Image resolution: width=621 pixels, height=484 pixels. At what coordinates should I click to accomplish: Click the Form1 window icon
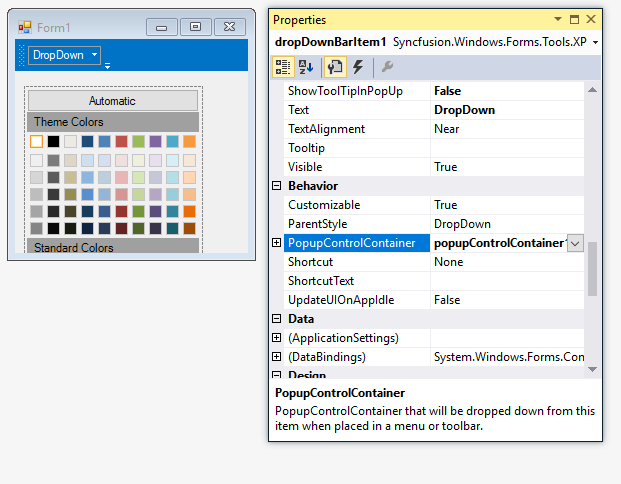(x=25, y=27)
